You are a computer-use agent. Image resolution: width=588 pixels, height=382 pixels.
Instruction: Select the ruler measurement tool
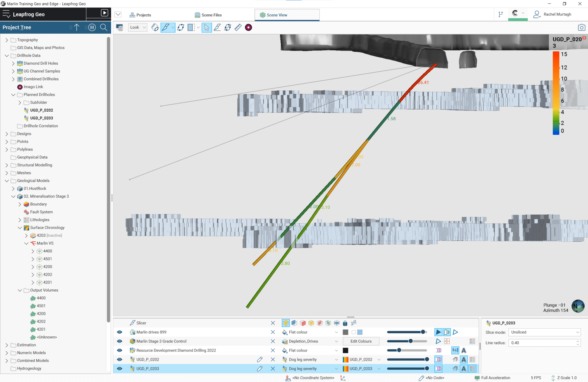pyautogui.click(x=238, y=28)
